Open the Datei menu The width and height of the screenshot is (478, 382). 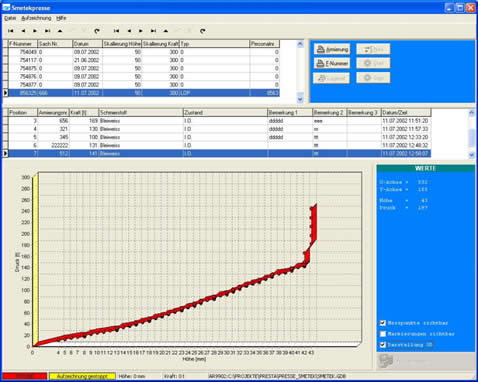tap(10, 18)
